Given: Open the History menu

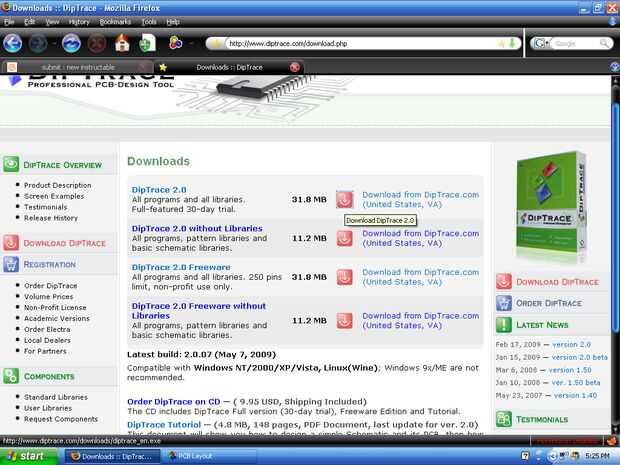Looking at the screenshot, I should pyautogui.click(x=79, y=22).
